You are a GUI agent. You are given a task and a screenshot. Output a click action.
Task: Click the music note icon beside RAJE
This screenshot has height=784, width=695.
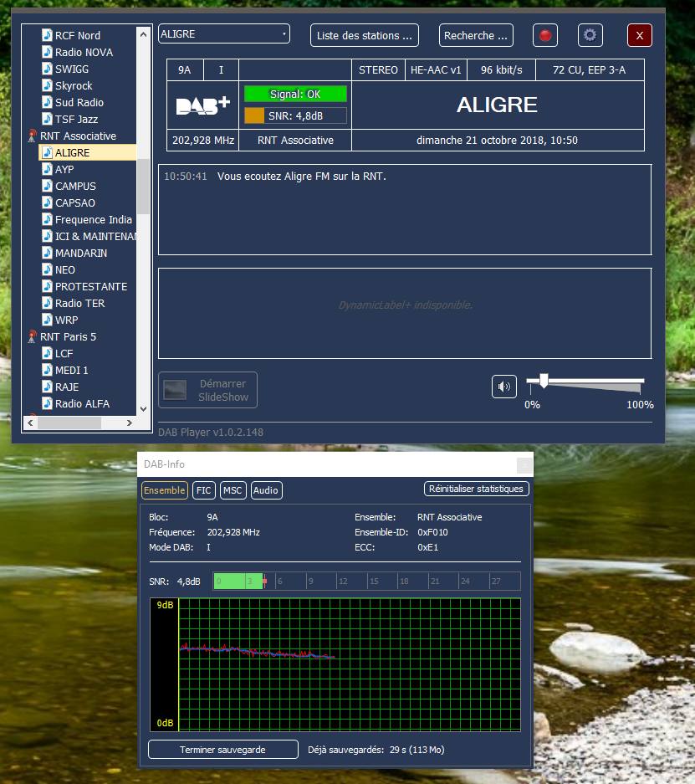coord(47,387)
